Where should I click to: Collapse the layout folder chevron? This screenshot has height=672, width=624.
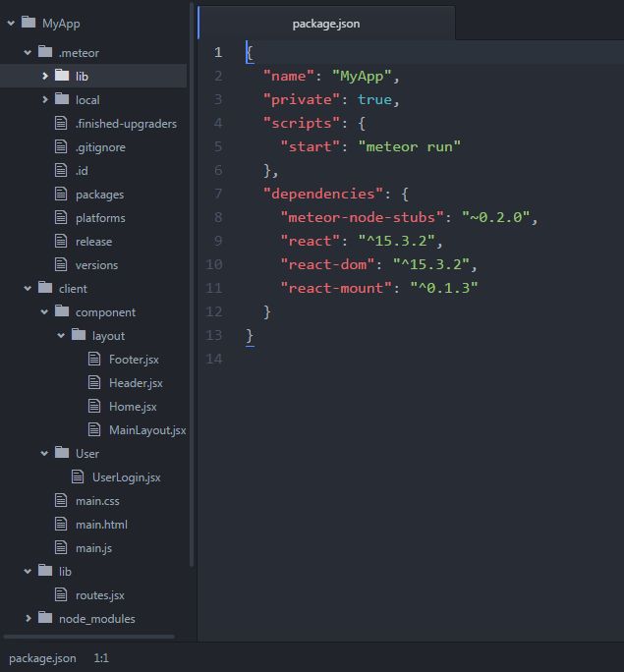61,336
